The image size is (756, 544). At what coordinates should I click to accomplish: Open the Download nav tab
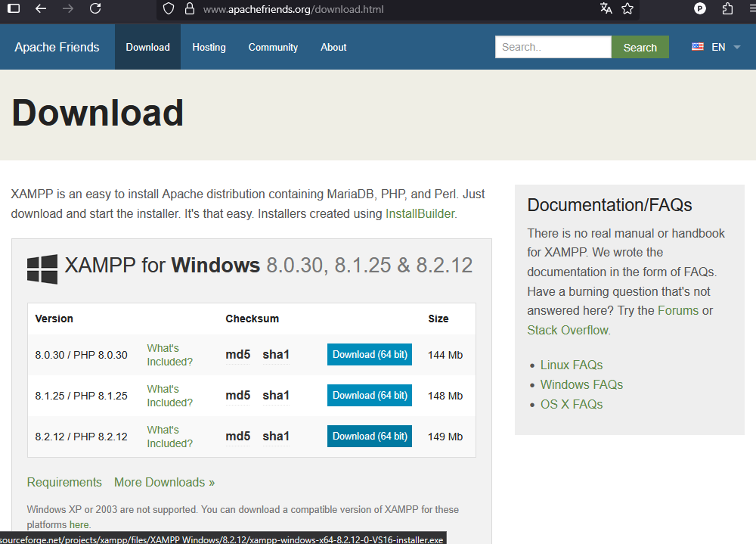[x=147, y=47]
